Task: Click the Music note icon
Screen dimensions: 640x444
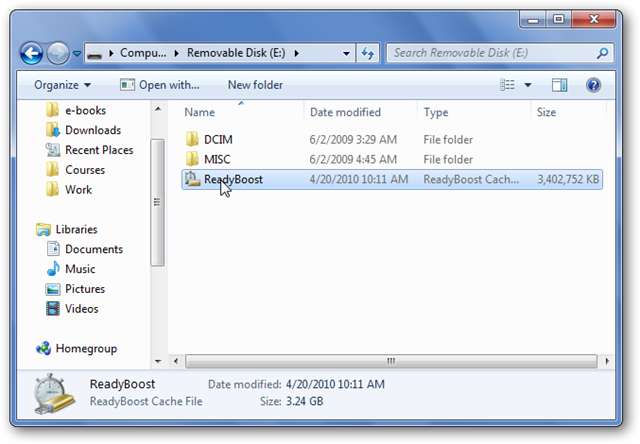Action: point(53,269)
